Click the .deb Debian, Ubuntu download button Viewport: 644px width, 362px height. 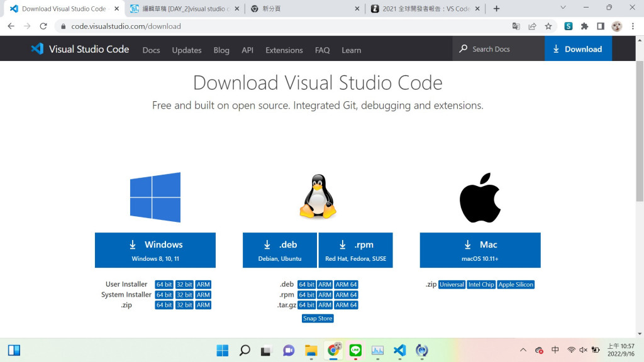click(x=280, y=250)
